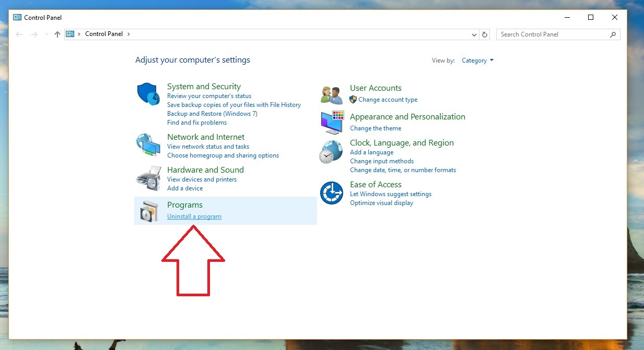Click the Control Panel breadcrumb text
This screenshot has height=350, width=644.
pyautogui.click(x=104, y=34)
